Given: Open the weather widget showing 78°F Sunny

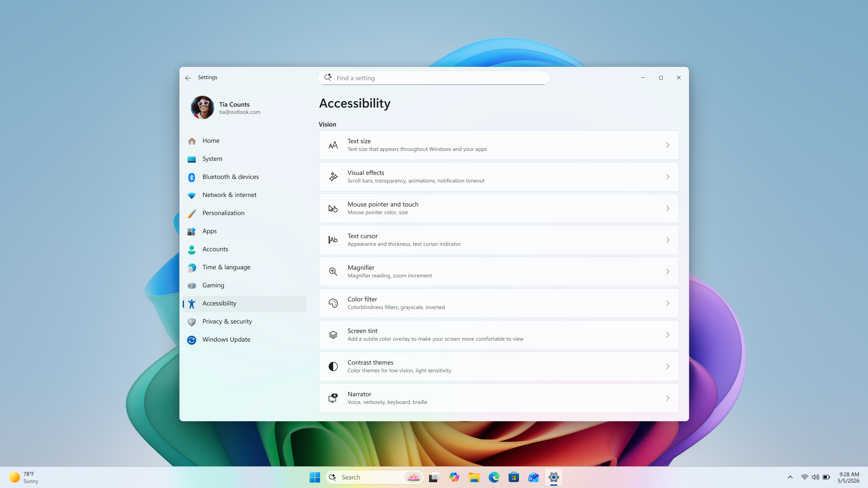Looking at the screenshot, I should coord(24,477).
